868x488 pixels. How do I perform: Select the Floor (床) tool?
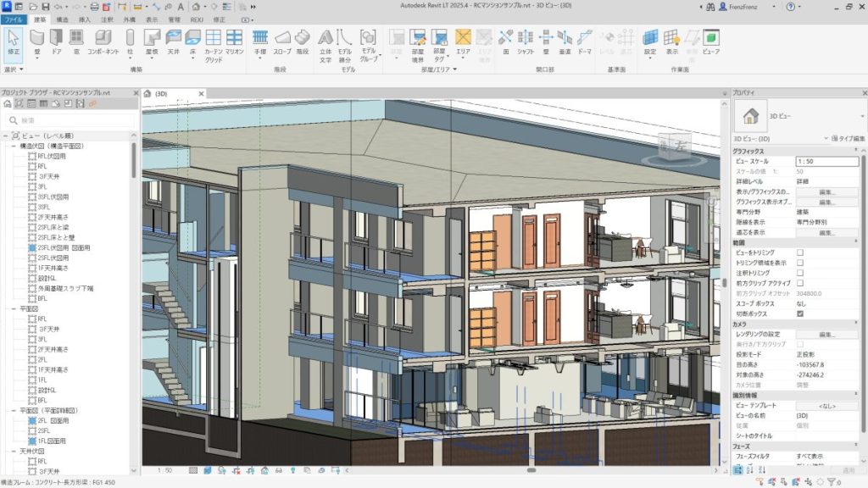pos(192,41)
